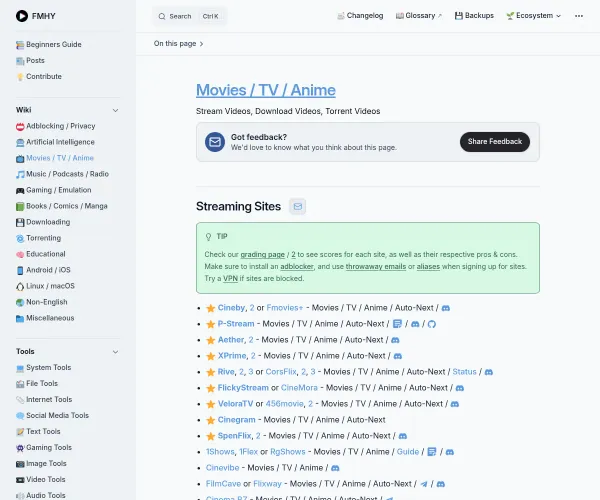Open the Discord icon beside Cineby
The width and height of the screenshot is (600, 500).
tap(446, 308)
